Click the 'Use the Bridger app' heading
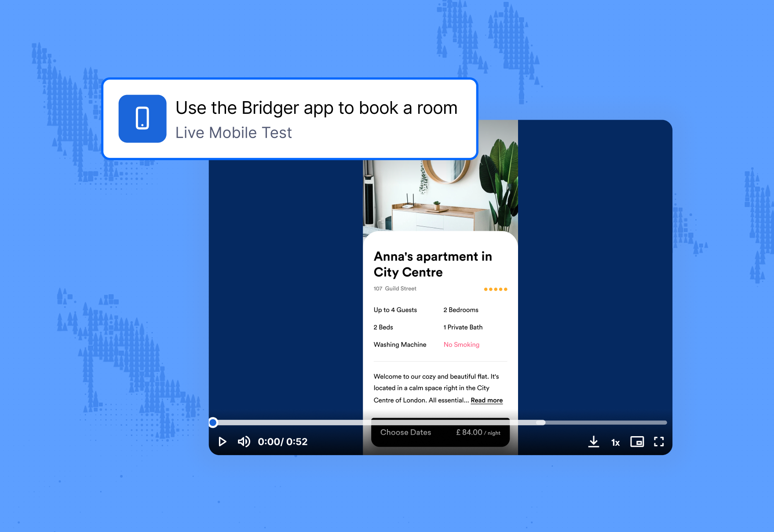 pos(317,108)
